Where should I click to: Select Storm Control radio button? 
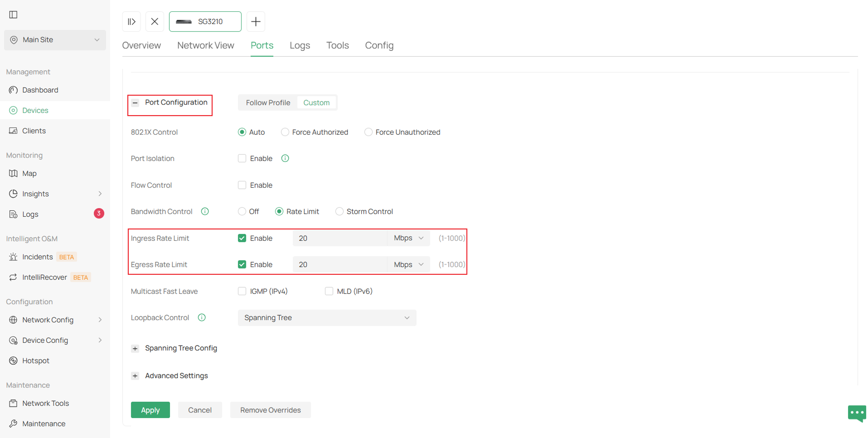tap(339, 211)
